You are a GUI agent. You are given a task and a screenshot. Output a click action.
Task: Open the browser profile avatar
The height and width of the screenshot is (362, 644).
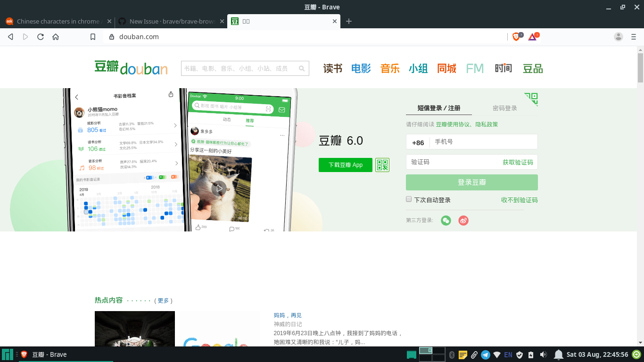pyautogui.click(x=619, y=37)
